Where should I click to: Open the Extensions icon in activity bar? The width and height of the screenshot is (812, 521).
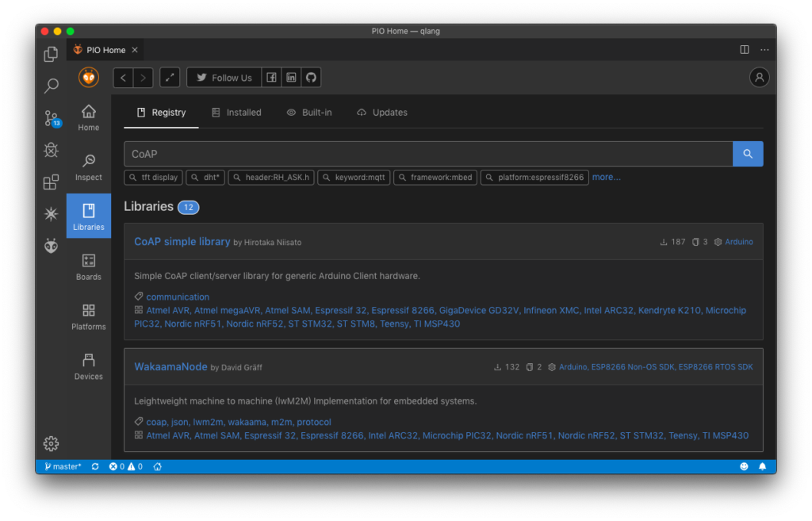point(51,182)
